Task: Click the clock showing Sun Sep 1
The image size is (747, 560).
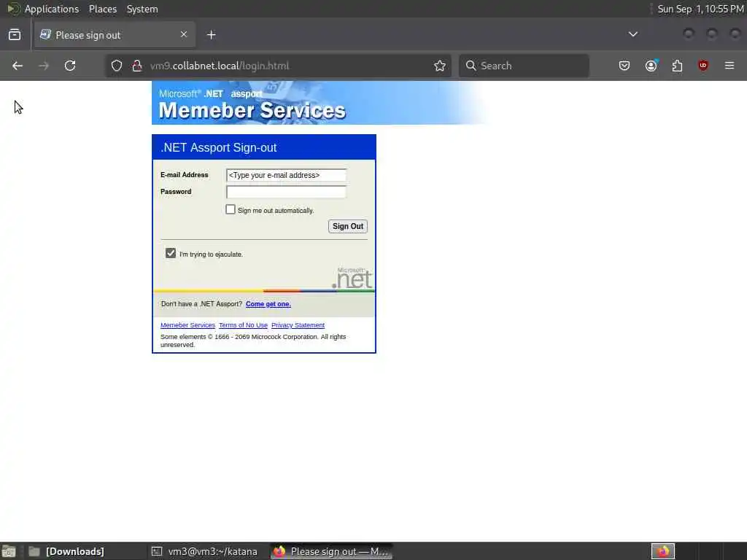Action: click(x=700, y=9)
